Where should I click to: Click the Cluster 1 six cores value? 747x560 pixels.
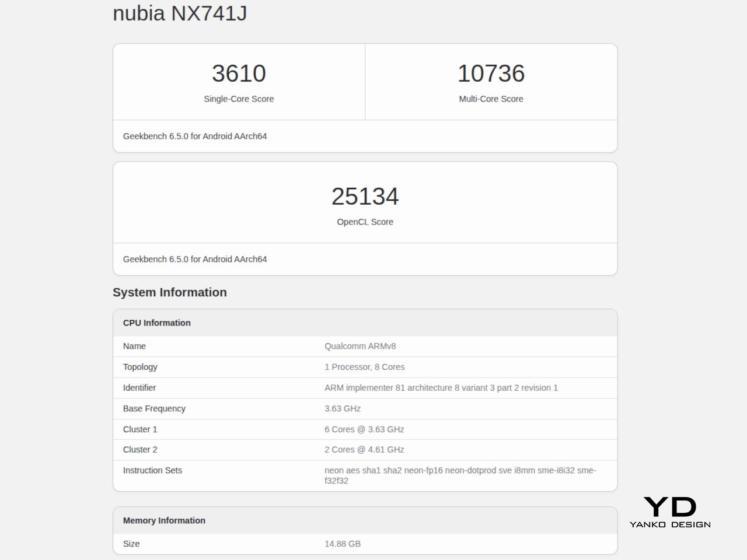pos(364,429)
